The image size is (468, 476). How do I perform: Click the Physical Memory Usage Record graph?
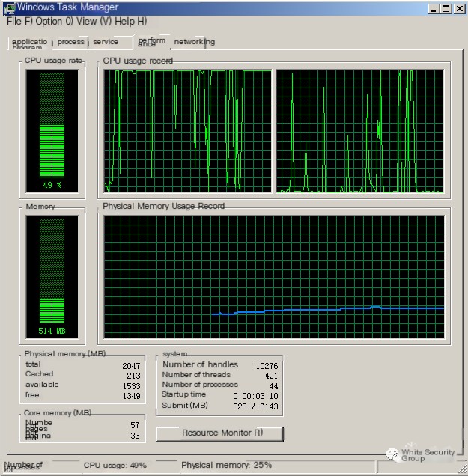(274, 277)
